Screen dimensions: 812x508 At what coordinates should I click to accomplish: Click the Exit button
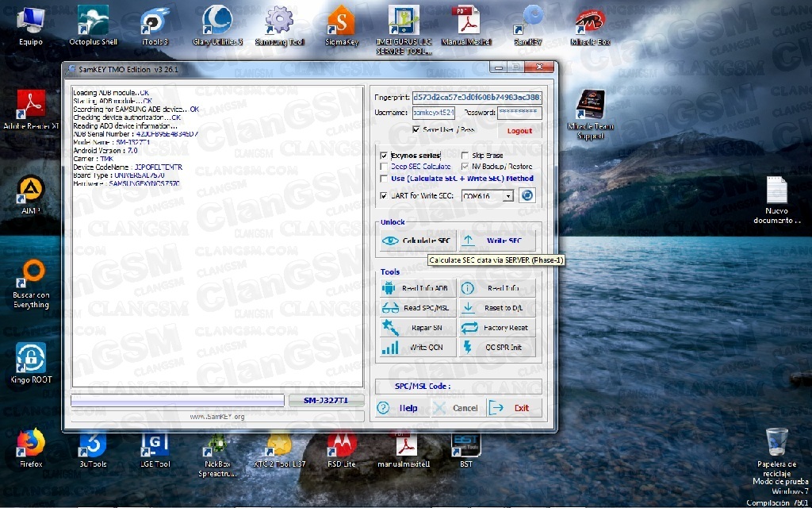click(x=514, y=408)
